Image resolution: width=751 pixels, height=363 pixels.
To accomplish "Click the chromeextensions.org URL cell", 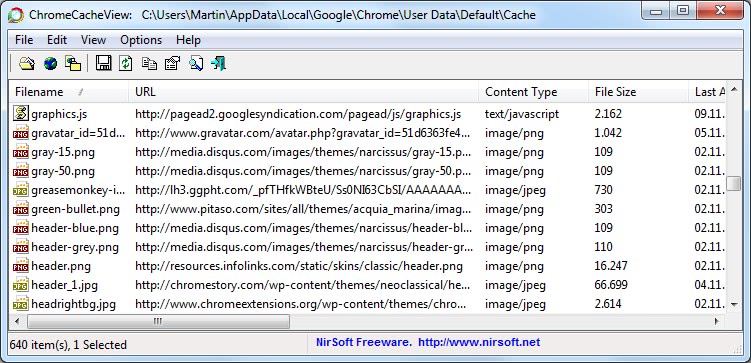I will coord(301,304).
